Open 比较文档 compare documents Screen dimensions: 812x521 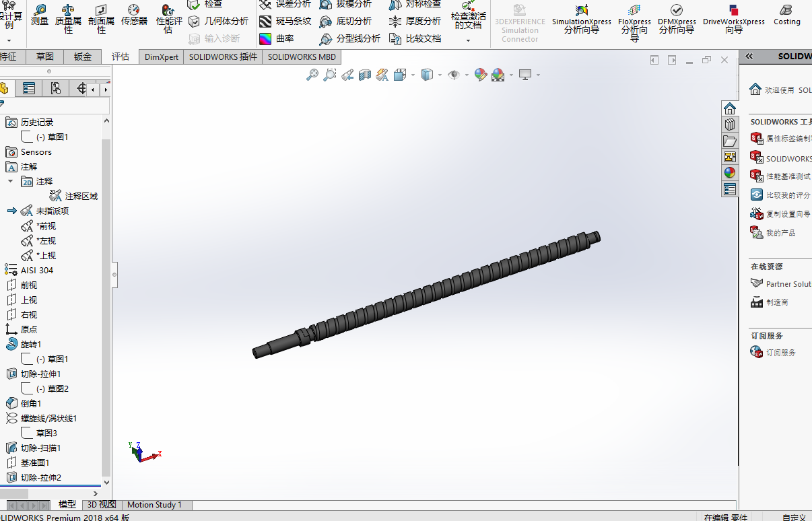[x=415, y=39]
